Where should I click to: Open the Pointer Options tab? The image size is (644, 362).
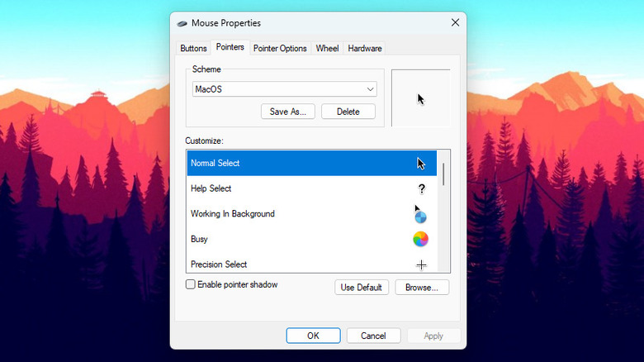coord(280,48)
